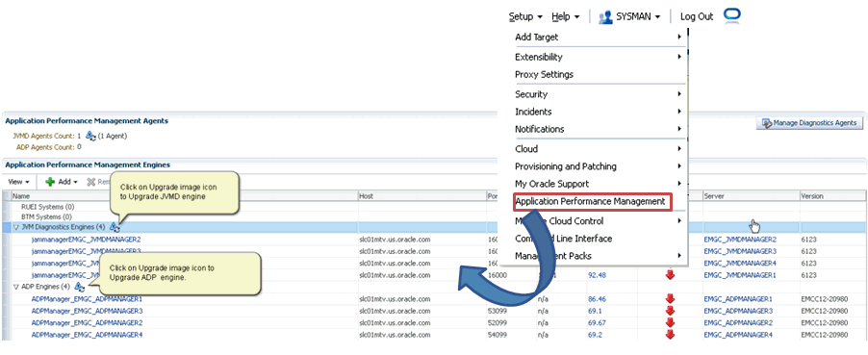
Task: Click down status arrow for EMGC_ADPMANAGER3
Action: click(x=670, y=311)
